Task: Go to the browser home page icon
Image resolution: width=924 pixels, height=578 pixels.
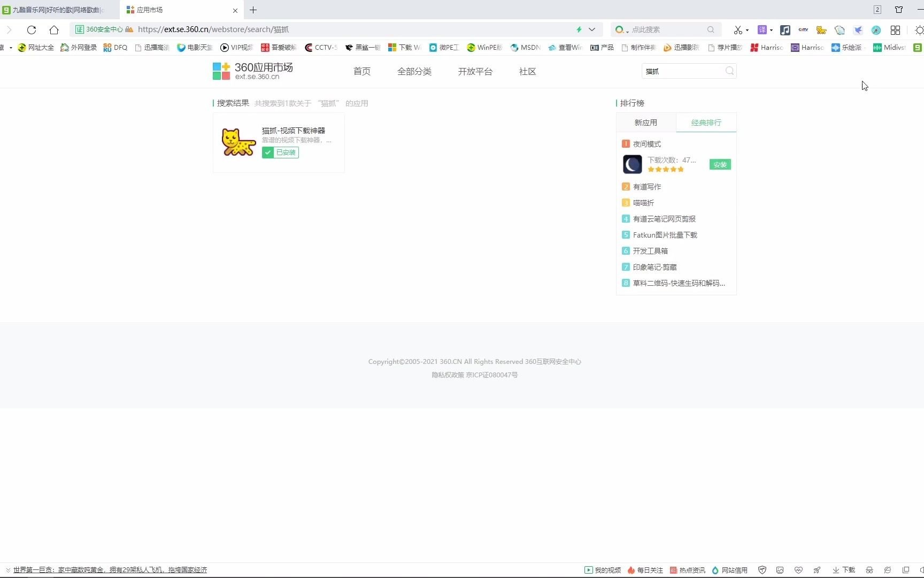Action: [x=54, y=30]
